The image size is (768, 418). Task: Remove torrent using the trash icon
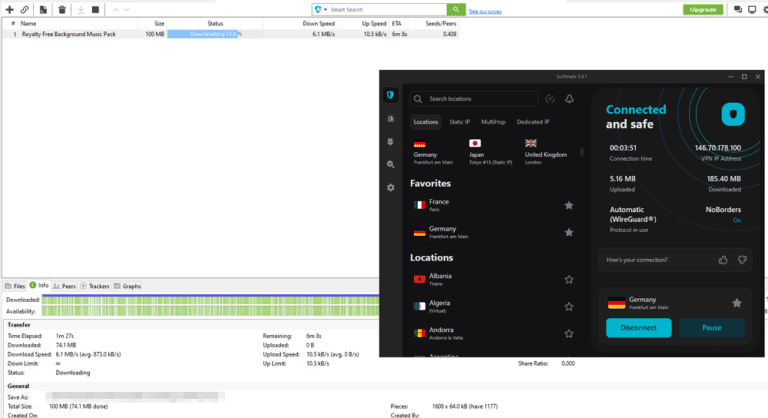[x=61, y=9]
